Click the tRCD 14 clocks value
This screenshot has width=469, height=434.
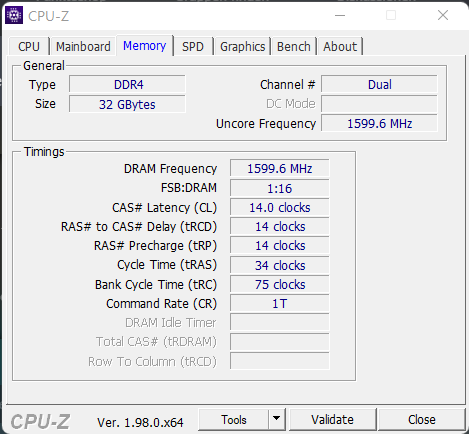tap(279, 227)
